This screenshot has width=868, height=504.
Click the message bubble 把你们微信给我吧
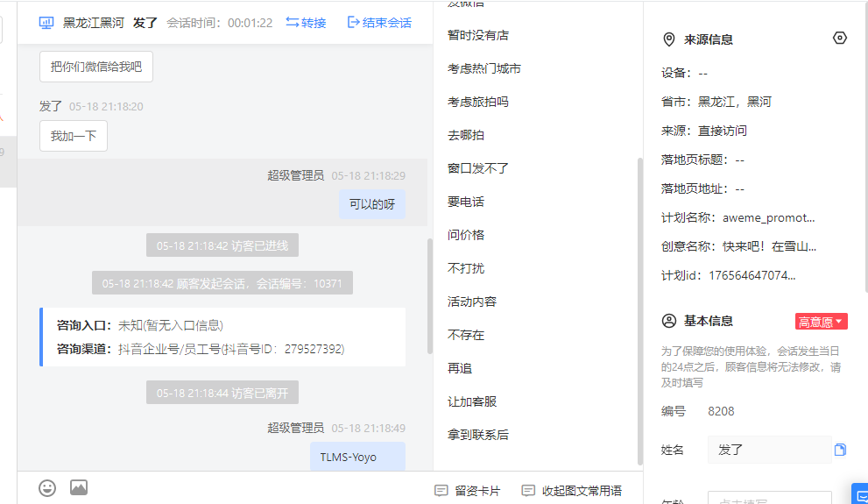click(x=96, y=67)
